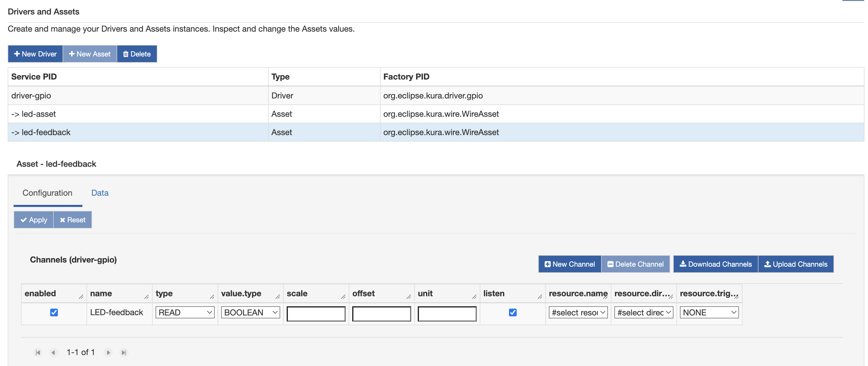The image size is (868, 366).
Task: Click the resource.name column header
Action: pyautogui.click(x=578, y=294)
